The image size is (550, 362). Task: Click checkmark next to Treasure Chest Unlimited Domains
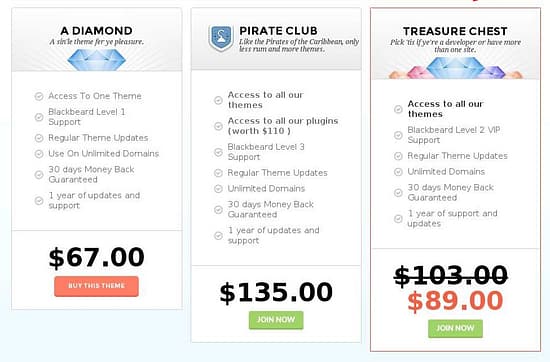click(398, 172)
